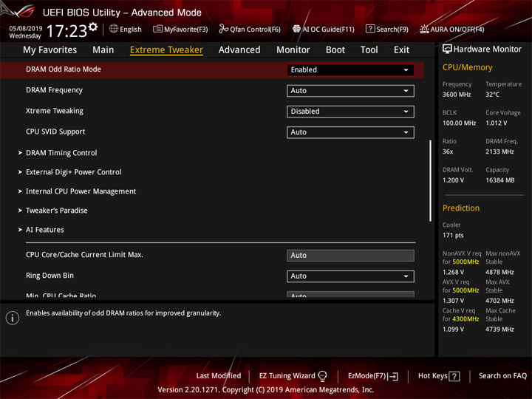Click the 3600 MHz frequency value
The height and width of the screenshot is (399, 532).
[457, 95]
